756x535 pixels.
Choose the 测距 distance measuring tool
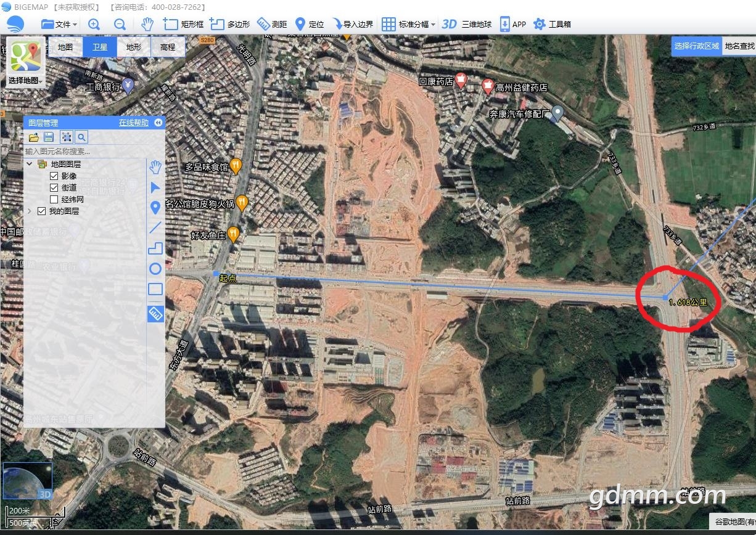272,24
